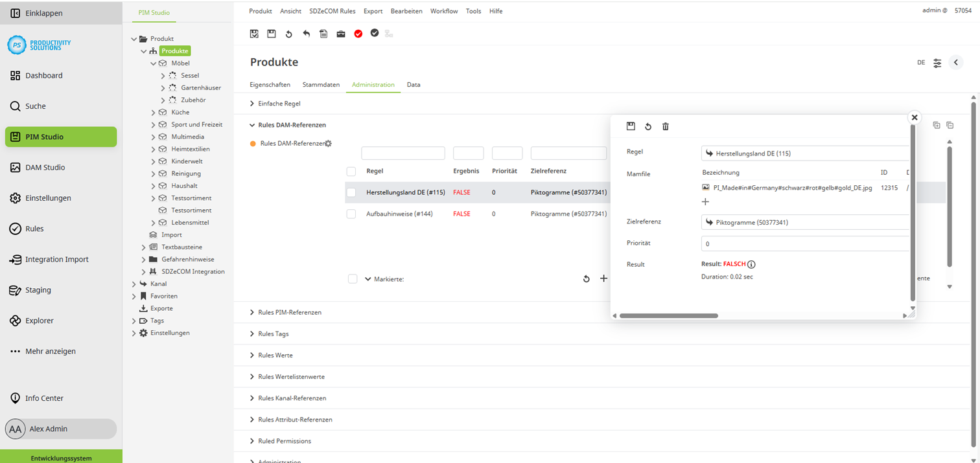The width and height of the screenshot is (980, 463).
Task: Tick the checkbox for Aufbauhinweise rule
Action: pyautogui.click(x=351, y=214)
